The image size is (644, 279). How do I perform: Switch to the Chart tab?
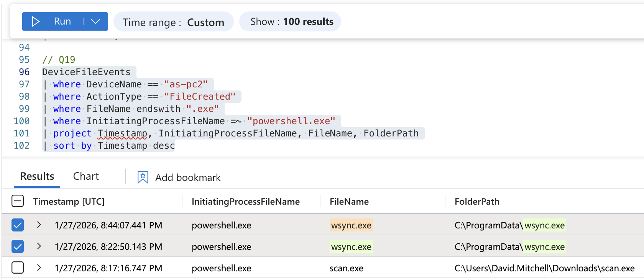coord(86,176)
